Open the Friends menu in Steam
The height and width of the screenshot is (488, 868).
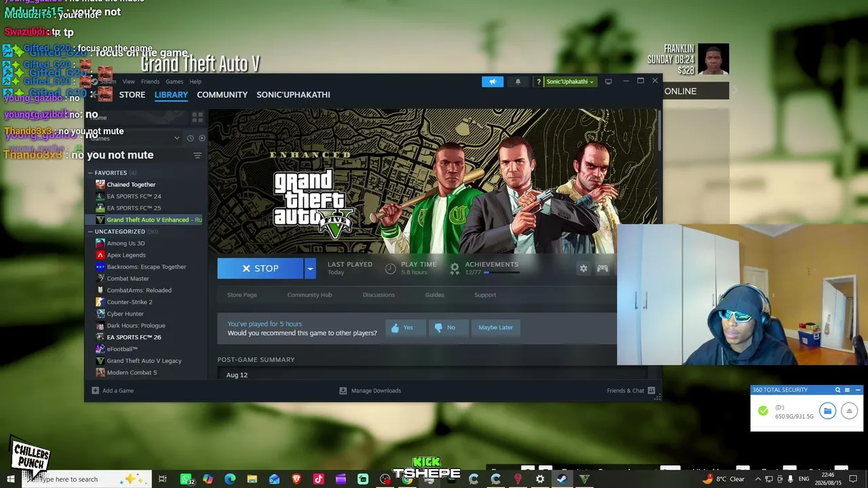click(x=150, y=81)
